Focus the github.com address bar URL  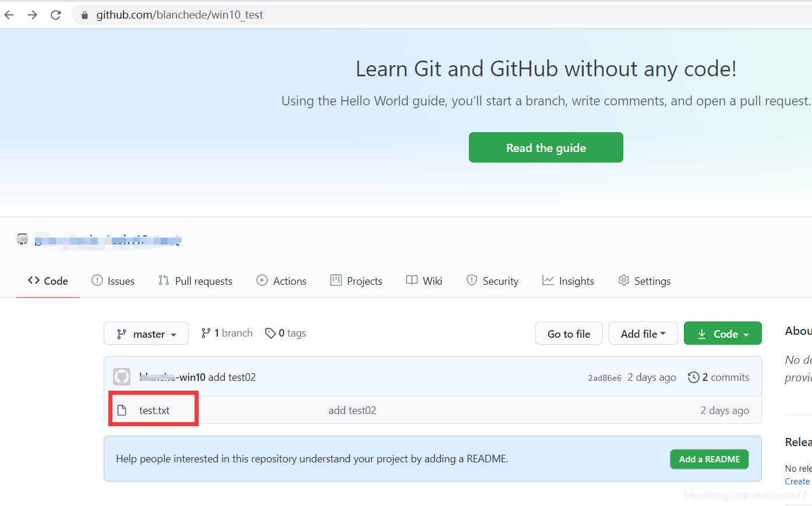(179, 15)
